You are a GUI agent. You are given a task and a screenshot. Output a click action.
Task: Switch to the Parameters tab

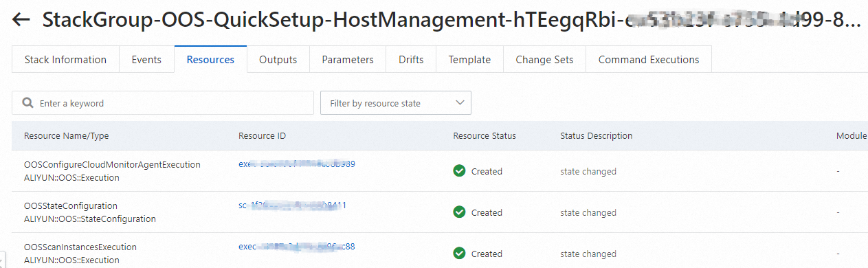tap(348, 60)
